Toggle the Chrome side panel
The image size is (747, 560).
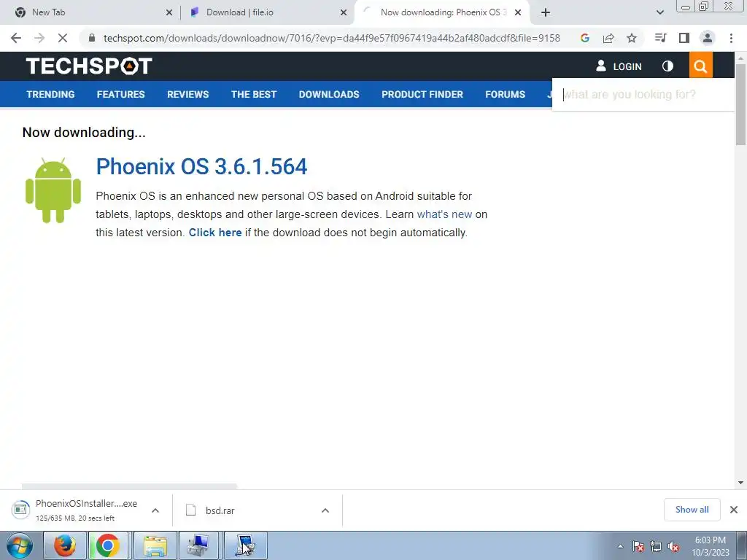(684, 38)
